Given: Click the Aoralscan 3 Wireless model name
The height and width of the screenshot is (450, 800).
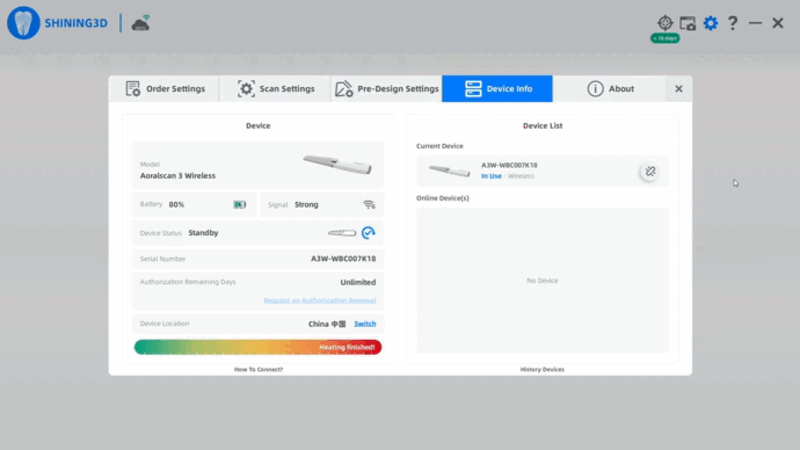Looking at the screenshot, I should (x=178, y=176).
